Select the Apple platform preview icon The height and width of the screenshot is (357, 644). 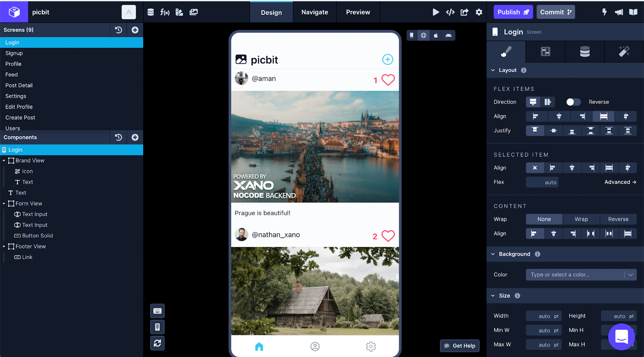coord(436,35)
